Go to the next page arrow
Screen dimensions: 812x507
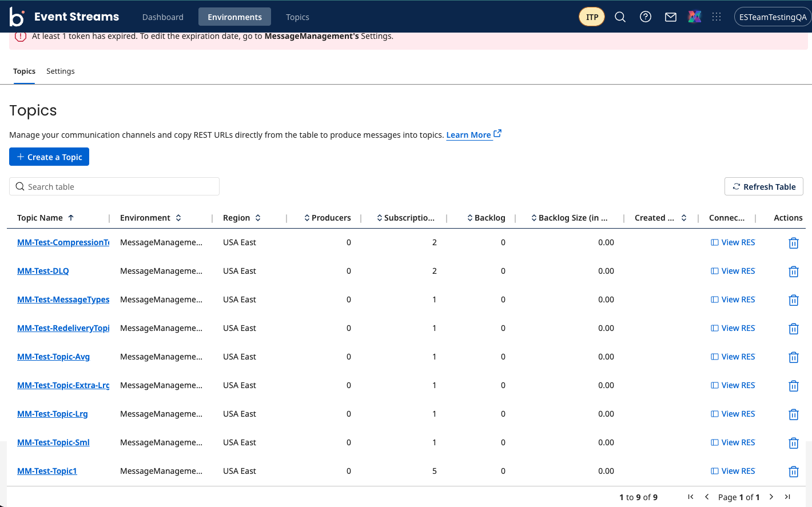tap(771, 497)
